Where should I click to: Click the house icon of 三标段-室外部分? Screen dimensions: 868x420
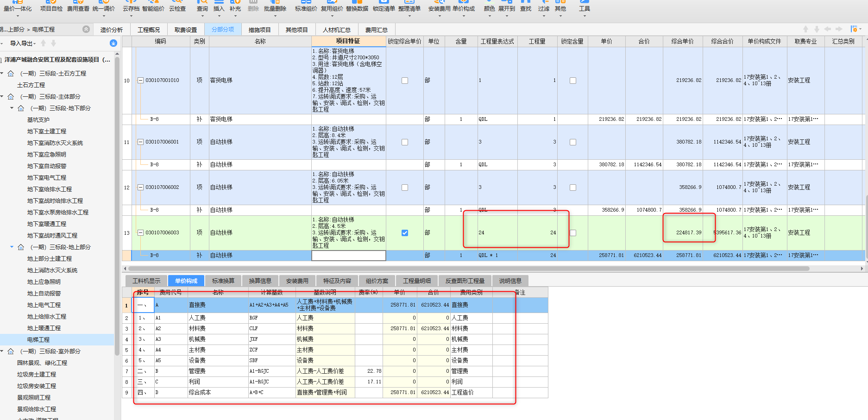point(11,351)
